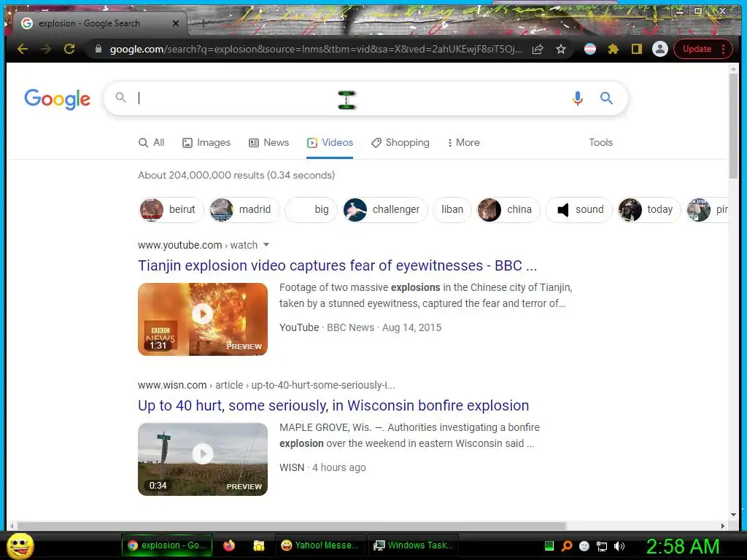This screenshot has height=560, width=747.
Task: Filter results by the liban chip
Action: click(x=452, y=209)
